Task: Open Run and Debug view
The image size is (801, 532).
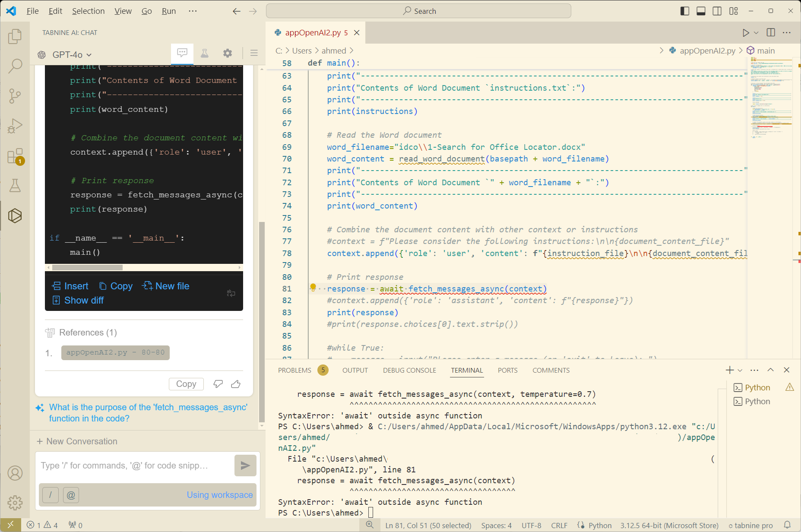Action: [15, 126]
